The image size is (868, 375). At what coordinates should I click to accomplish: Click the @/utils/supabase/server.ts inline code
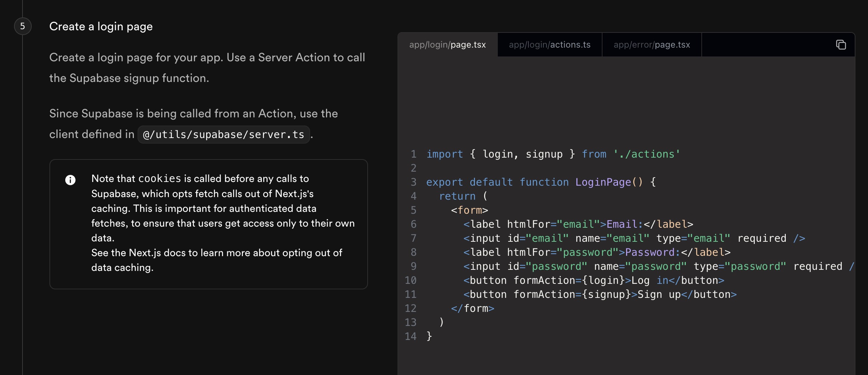pos(223,134)
